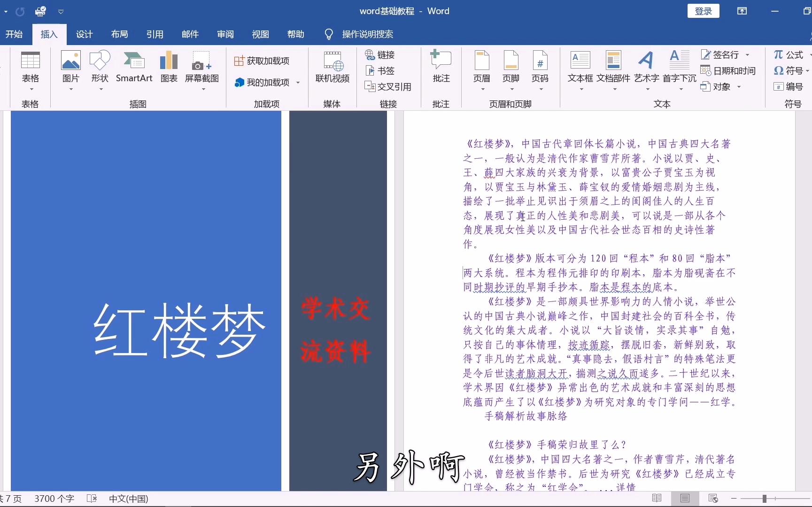The height and width of the screenshot is (507, 812).
Task: Click the 页码 page number icon
Action: pyautogui.click(x=540, y=70)
